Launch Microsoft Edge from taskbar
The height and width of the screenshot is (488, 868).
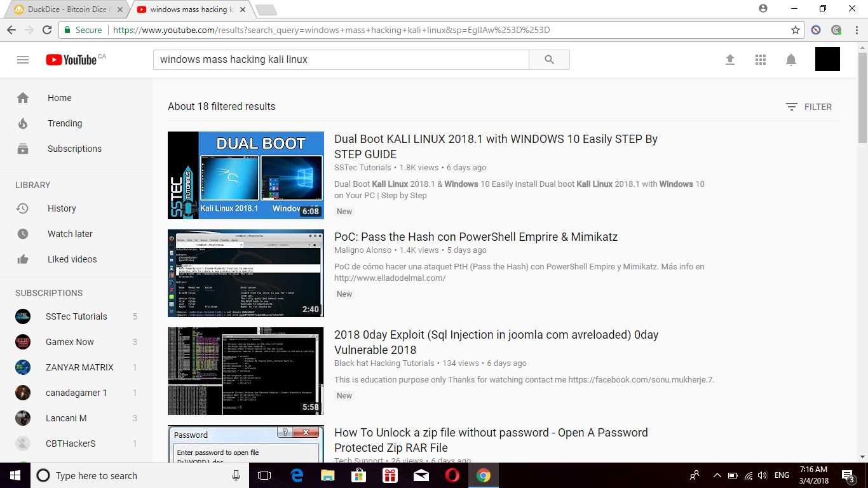point(297,475)
